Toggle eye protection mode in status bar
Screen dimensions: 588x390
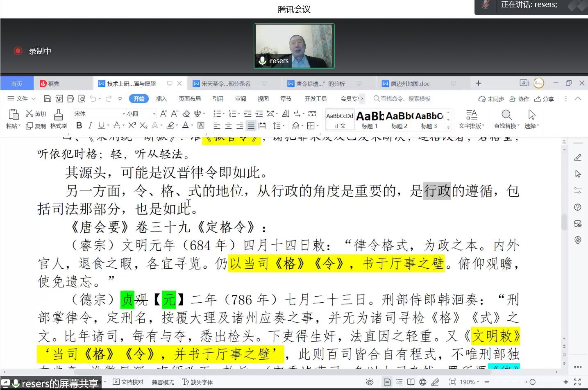pos(370,382)
